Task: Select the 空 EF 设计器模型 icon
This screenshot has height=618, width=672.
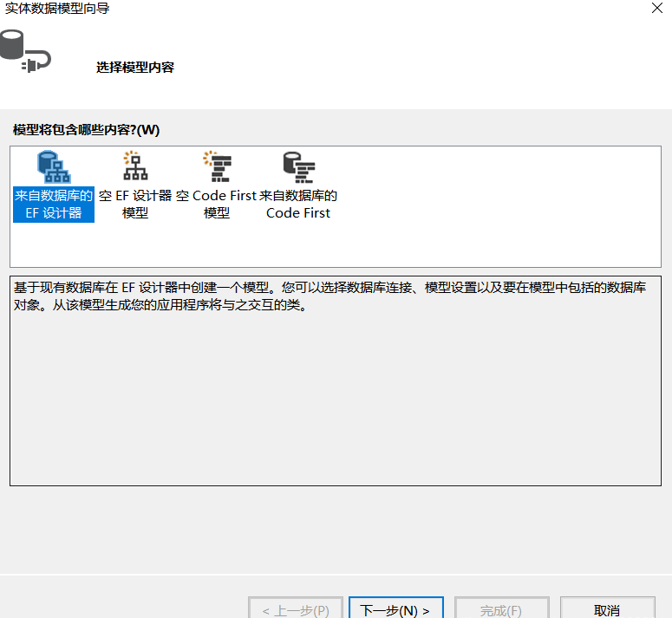Action: click(x=135, y=166)
